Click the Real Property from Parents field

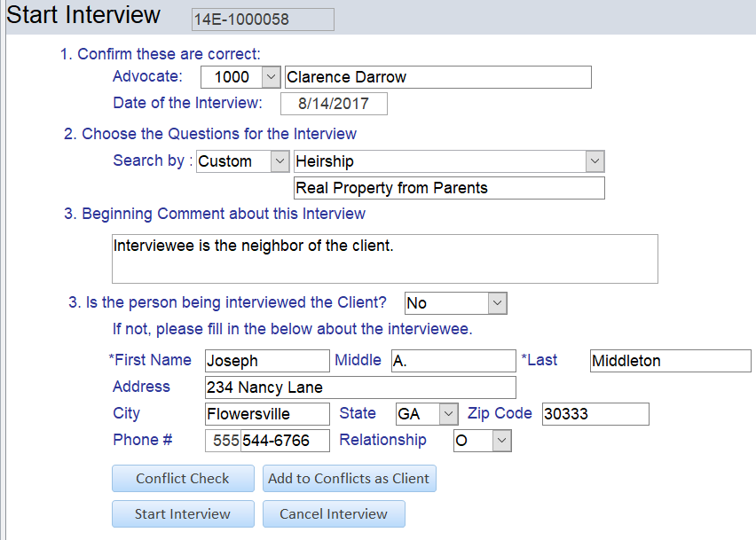[x=449, y=188]
